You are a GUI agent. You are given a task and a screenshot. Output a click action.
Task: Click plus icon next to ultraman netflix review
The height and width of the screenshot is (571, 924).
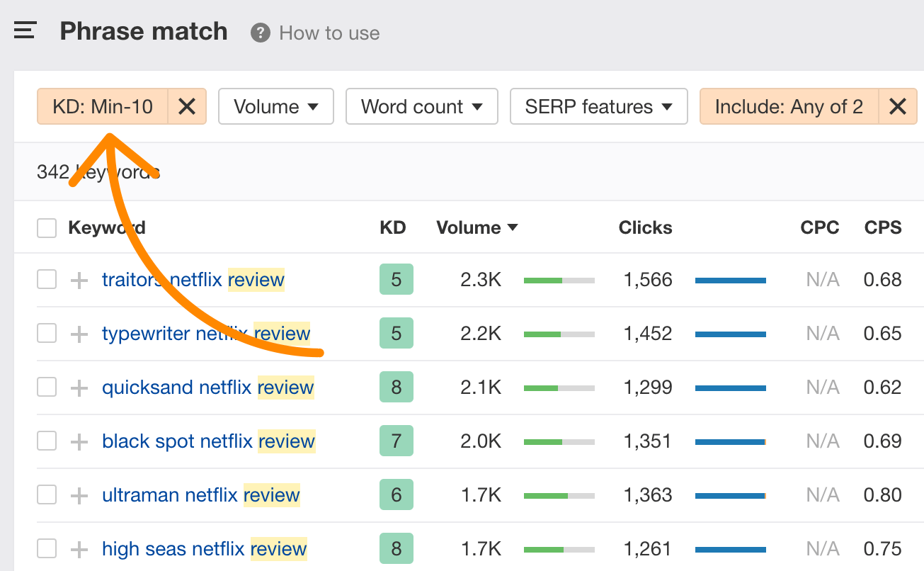point(79,496)
